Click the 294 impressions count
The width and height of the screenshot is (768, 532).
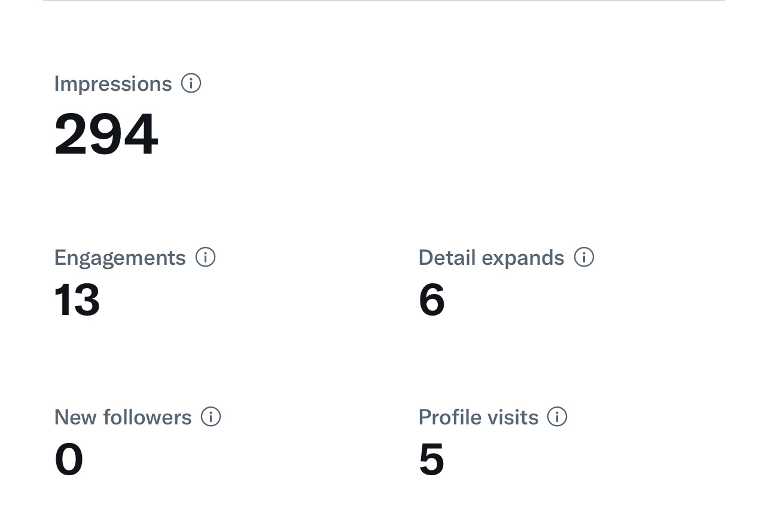pos(106,134)
